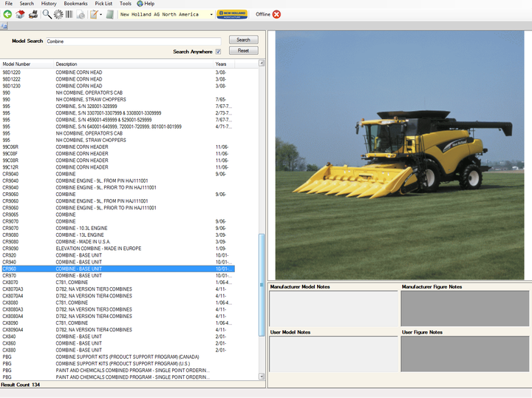Sort by Model Number column header
The width and height of the screenshot is (532, 398).
(27, 64)
